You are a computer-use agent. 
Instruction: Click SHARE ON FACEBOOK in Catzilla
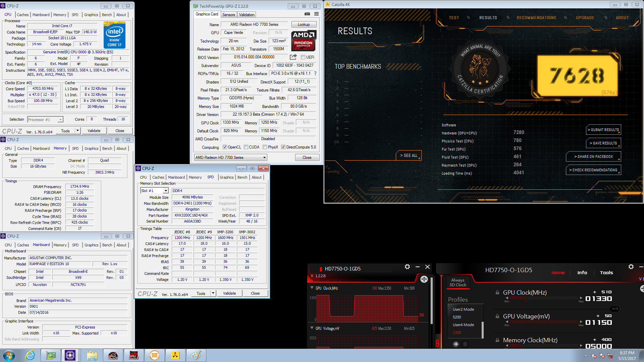coord(593,157)
